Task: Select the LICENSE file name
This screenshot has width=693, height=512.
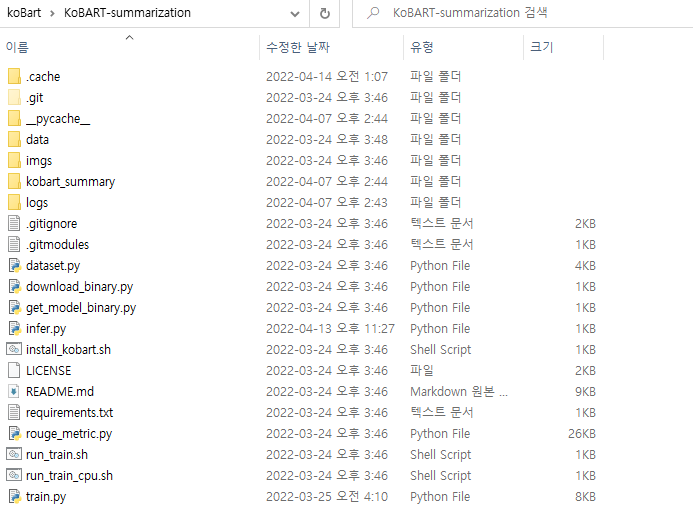Action: pyautogui.click(x=49, y=371)
